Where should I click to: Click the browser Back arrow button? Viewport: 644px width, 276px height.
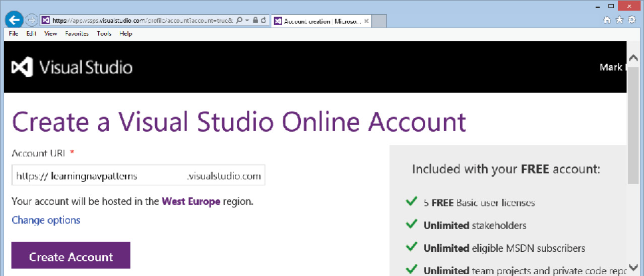click(x=14, y=20)
